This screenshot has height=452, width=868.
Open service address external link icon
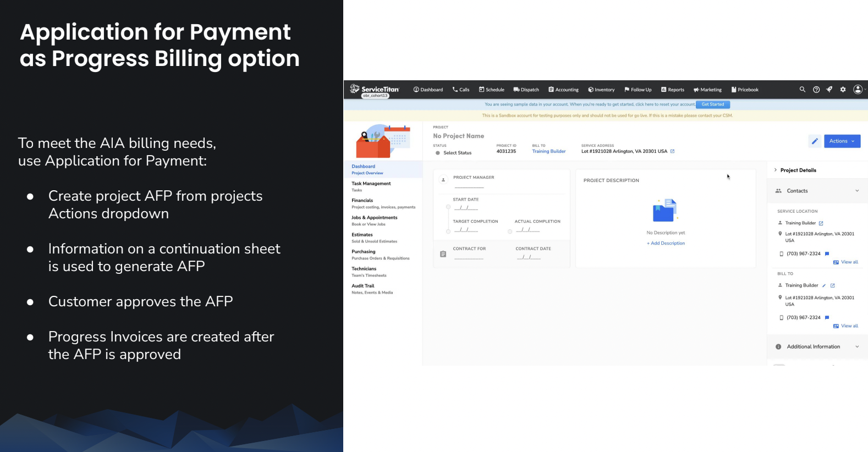[672, 151]
